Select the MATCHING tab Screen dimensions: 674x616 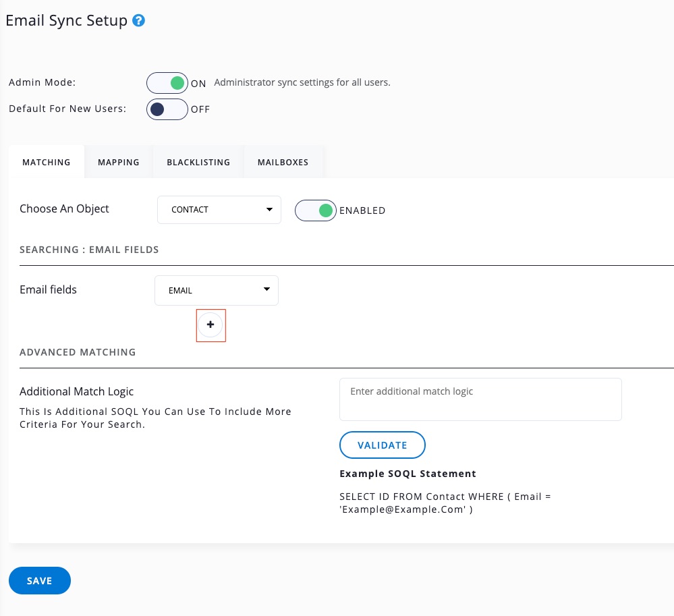click(47, 163)
